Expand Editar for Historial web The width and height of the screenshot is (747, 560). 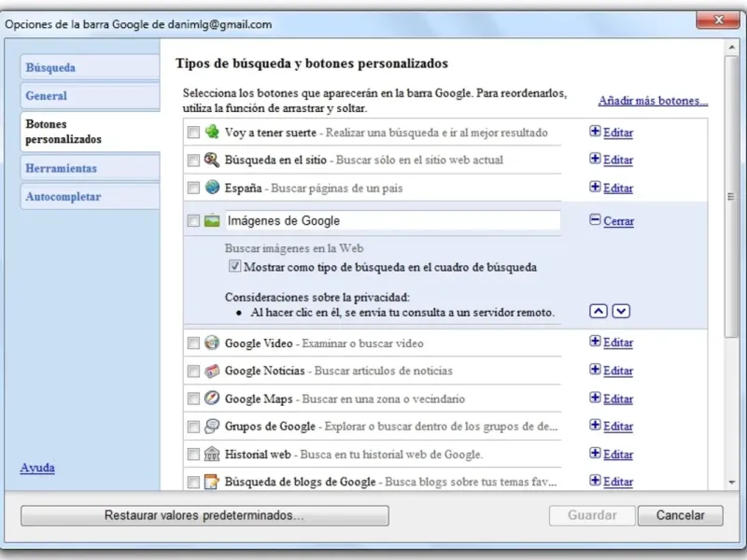pos(612,455)
